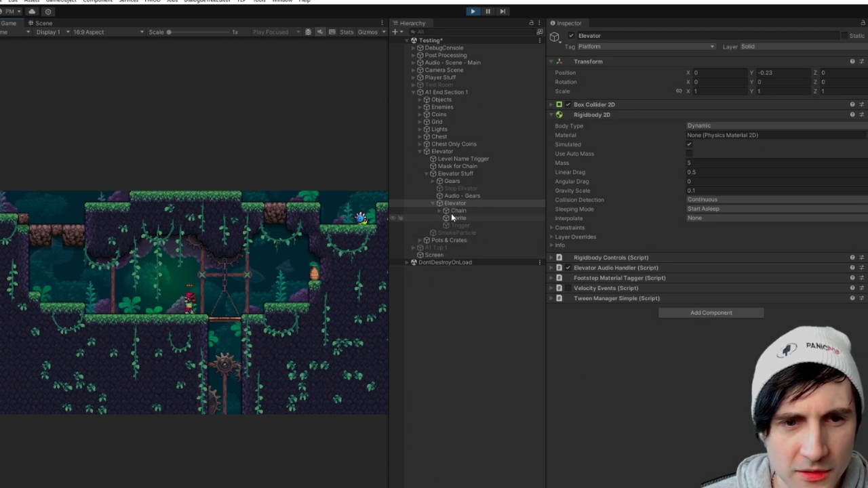Open the Sleeping Mode dropdown

(776, 209)
